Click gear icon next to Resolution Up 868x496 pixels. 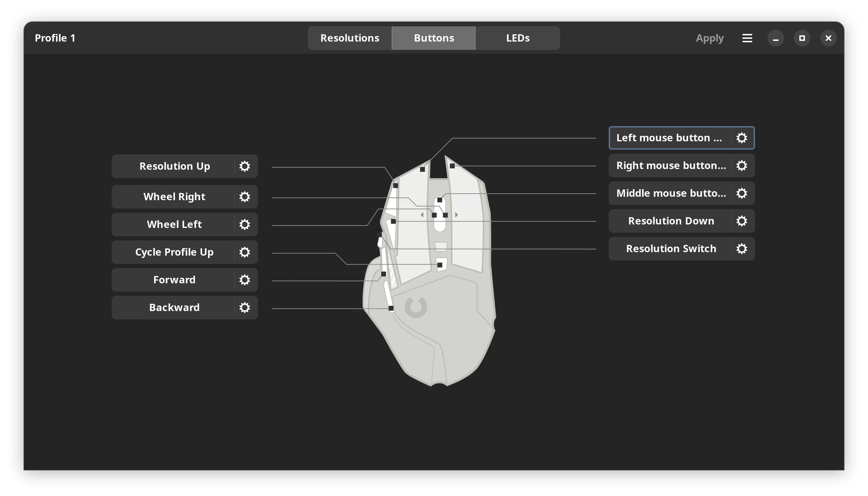(x=245, y=166)
